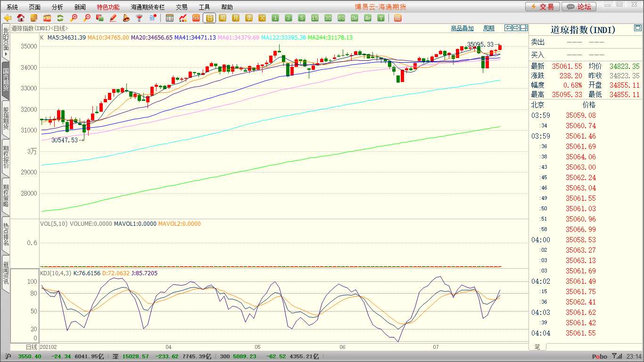Open the 分析 menu

click(x=58, y=7)
